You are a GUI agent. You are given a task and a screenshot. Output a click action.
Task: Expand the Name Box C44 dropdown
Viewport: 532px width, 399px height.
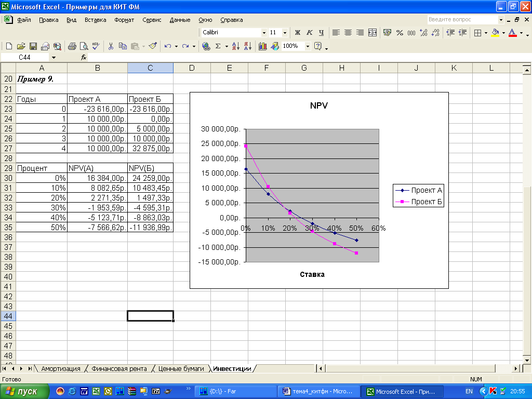tap(54, 57)
